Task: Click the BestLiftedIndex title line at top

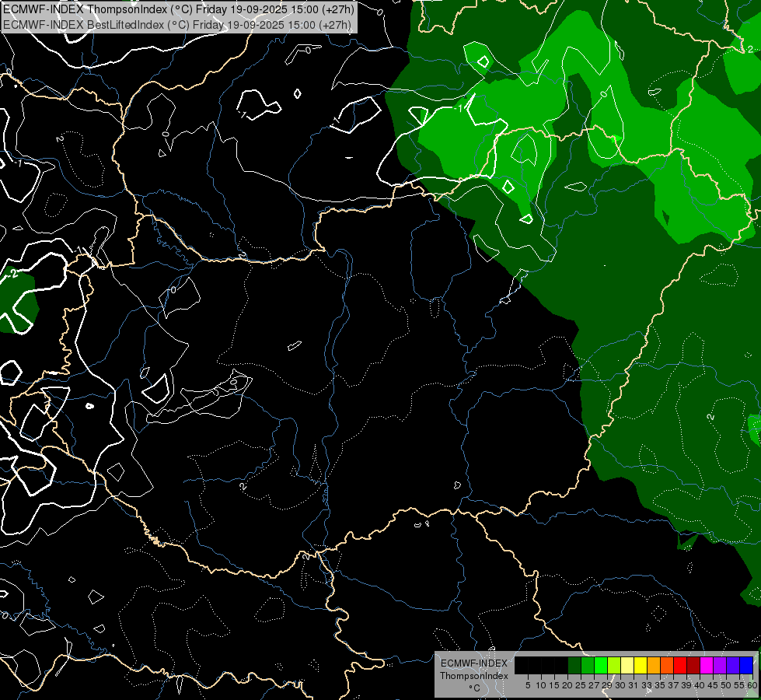Action: (177, 24)
